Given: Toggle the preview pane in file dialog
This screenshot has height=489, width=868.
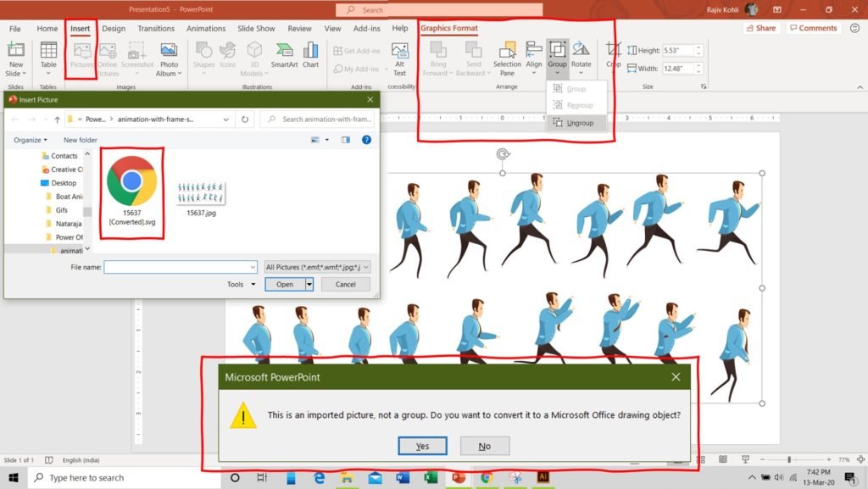Looking at the screenshot, I should (x=346, y=140).
